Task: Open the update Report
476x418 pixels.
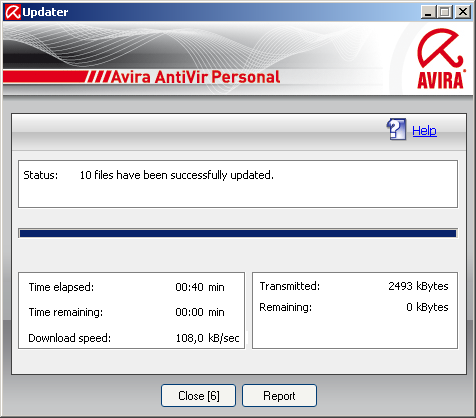Action: (x=279, y=396)
